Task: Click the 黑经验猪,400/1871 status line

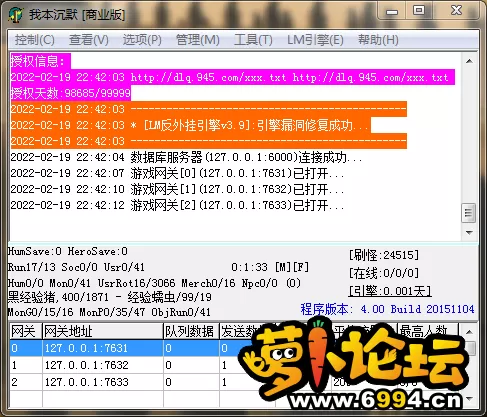Action: pos(110,297)
